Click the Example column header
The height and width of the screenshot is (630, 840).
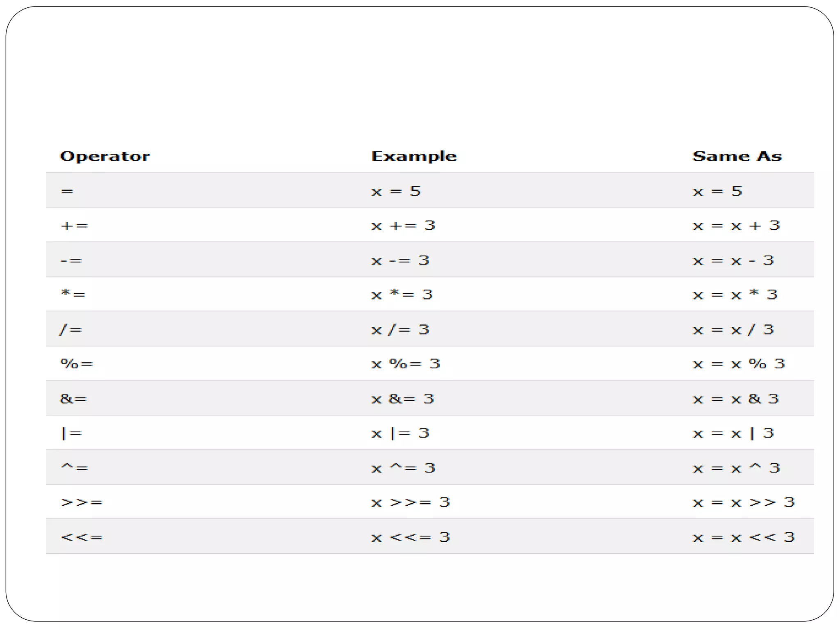pyautogui.click(x=413, y=156)
